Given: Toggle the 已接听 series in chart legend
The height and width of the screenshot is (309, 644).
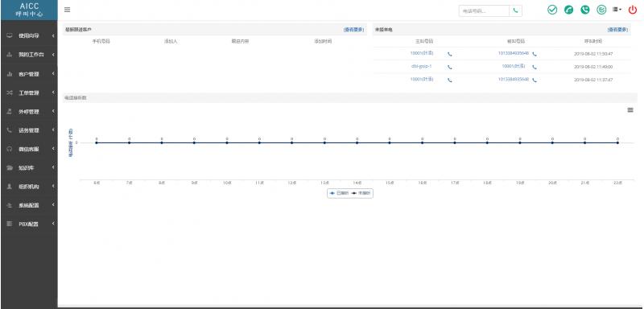Looking at the screenshot, I should pyautogui.click(x=339, y=193).
